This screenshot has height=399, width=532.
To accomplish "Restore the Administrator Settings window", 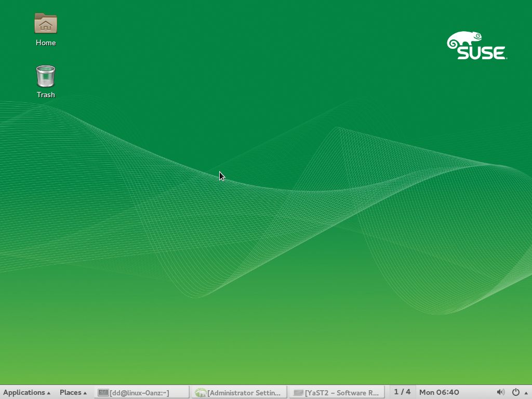I will pos(244,393).
